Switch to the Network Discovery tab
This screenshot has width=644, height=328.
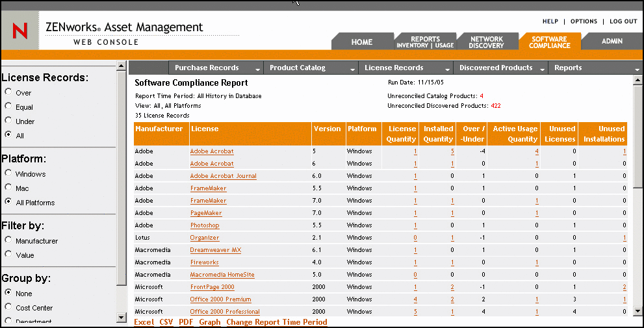tap(486, 42)
